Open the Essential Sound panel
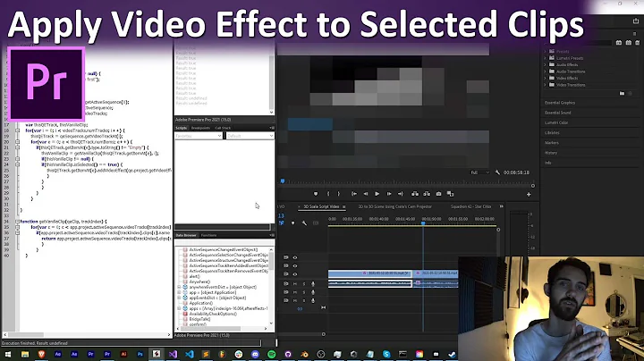This screenshot has width=644, height=361. click(x=558, y=113)
